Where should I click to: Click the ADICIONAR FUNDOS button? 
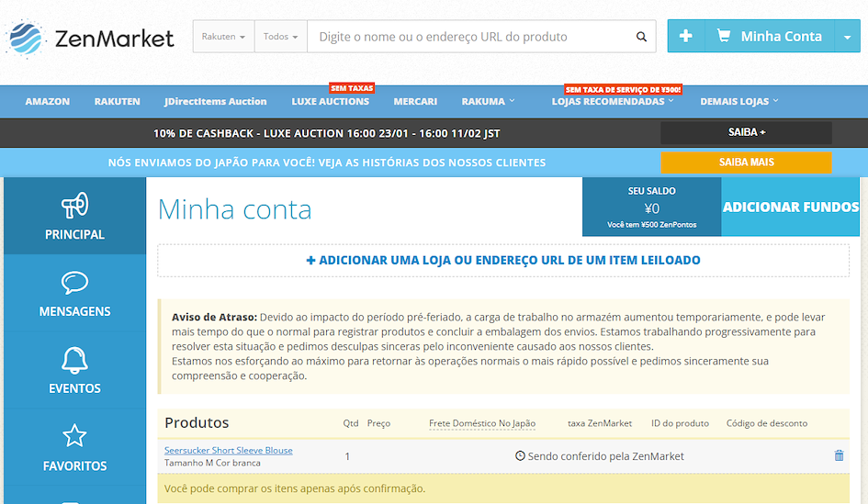pos(791,207)
